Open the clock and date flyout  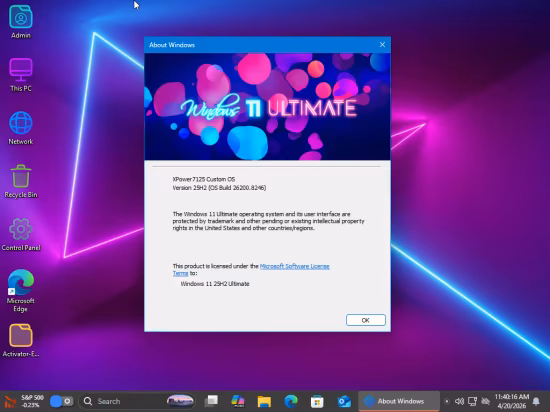tap(512, 401)
